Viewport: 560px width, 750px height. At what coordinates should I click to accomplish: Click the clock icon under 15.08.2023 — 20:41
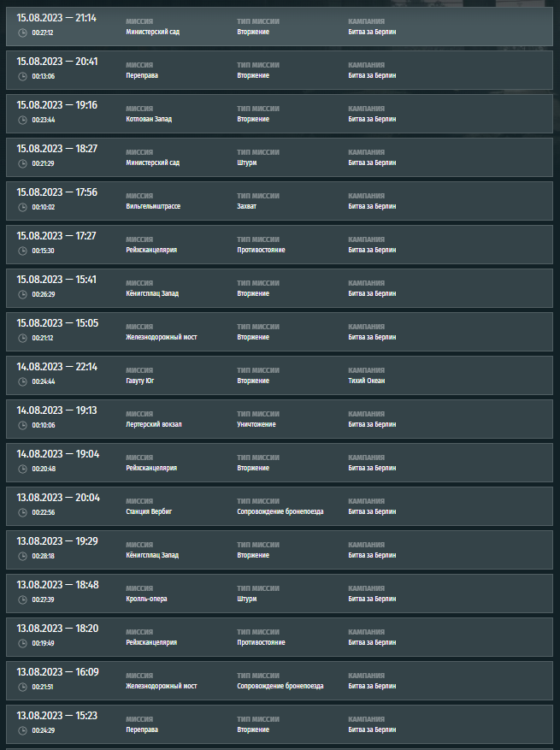coord(22,76)
